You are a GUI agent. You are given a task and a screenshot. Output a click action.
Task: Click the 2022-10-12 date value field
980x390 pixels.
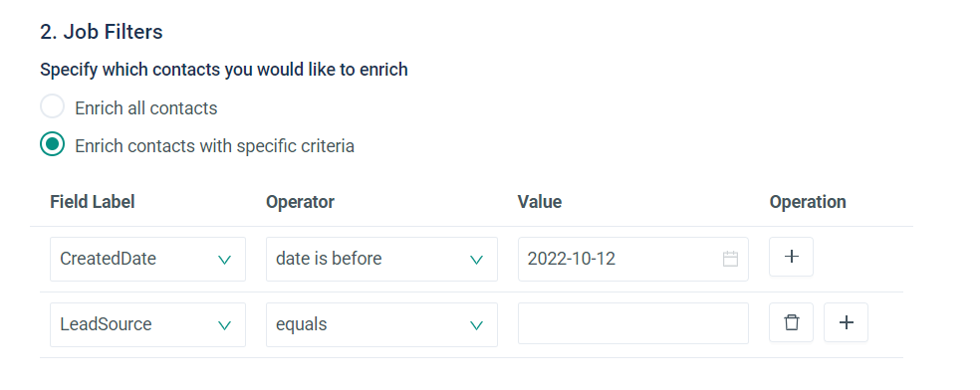coord(633,259)
